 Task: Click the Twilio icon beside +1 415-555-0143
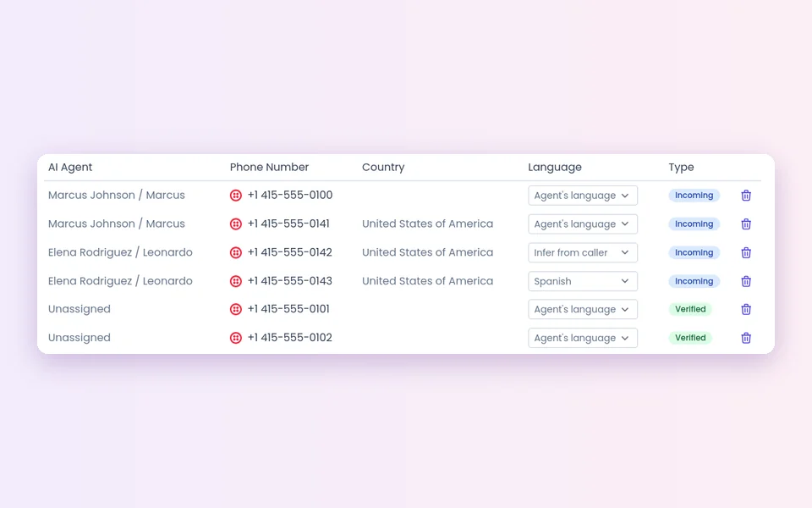point(236,281)
